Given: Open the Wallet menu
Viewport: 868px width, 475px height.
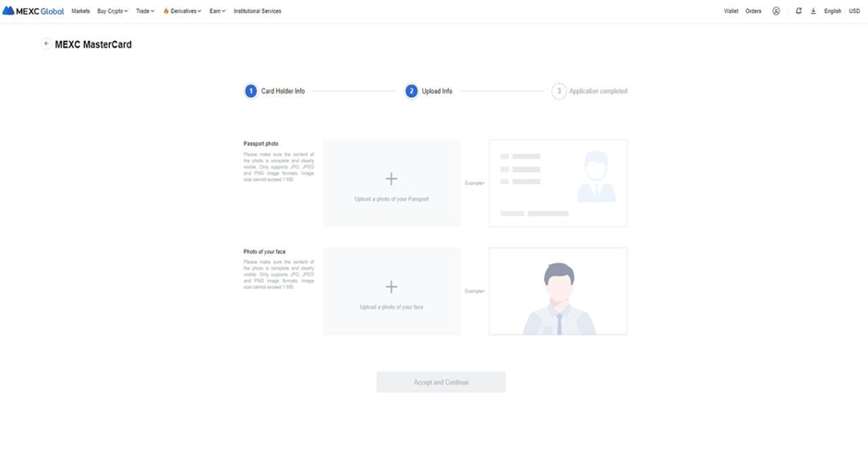Looking at the screenshot, I should [730, 11].
